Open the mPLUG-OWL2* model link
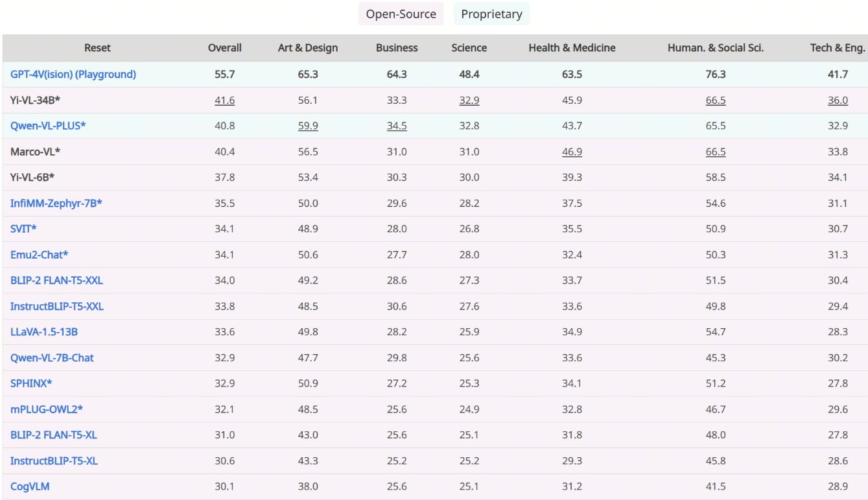The image size is (868, 500). click(x=47, y=409)
